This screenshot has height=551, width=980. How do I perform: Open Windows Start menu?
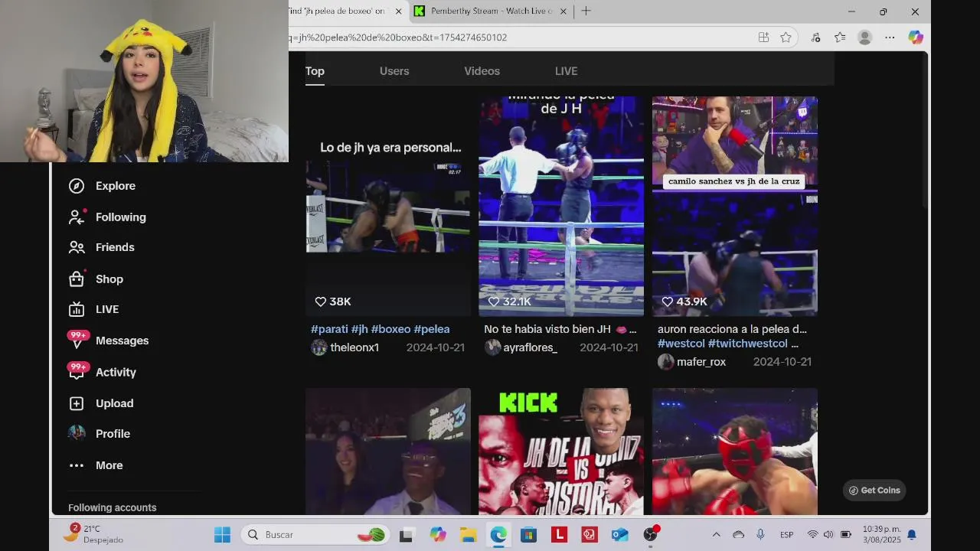[x=222, y=535]
